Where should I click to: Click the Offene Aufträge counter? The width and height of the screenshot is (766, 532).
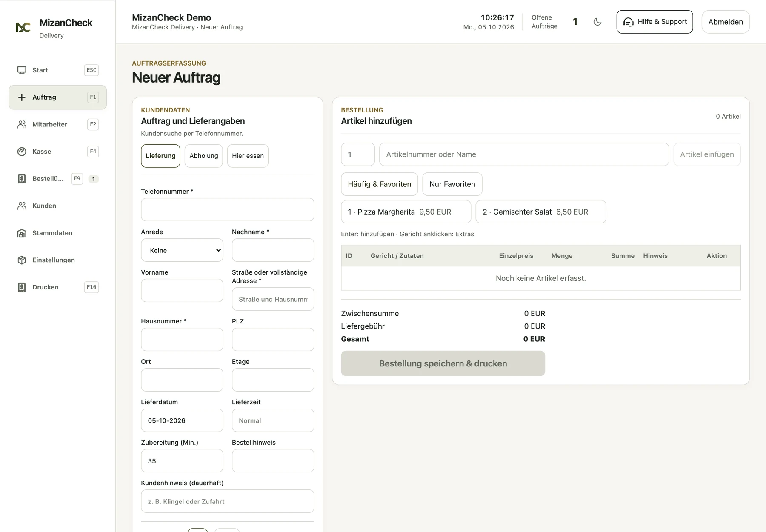click(554, 22)
